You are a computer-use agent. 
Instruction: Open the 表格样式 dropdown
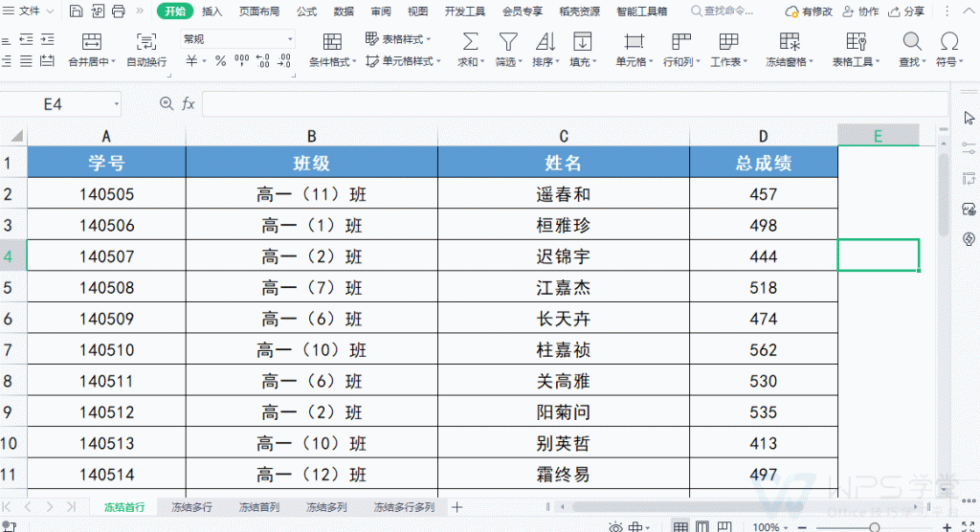click(399, 39)
